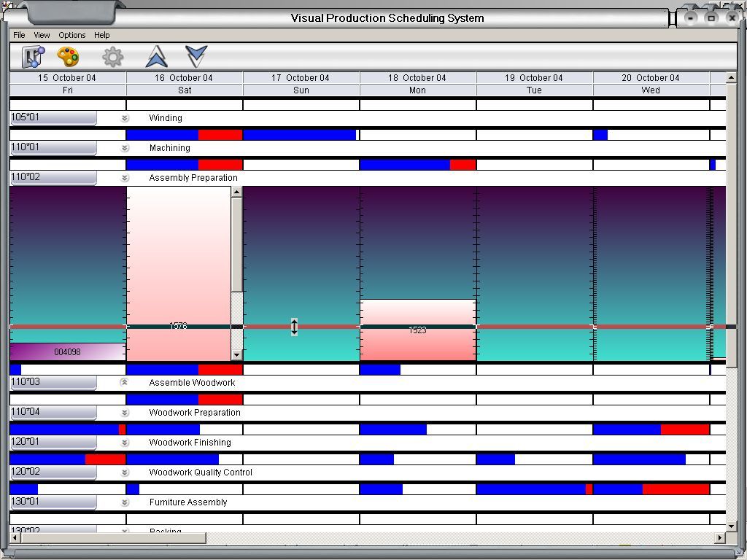747x560 pixels.
Task: Click the blue down arrow toolbar icon
Action: pos(196,57)
